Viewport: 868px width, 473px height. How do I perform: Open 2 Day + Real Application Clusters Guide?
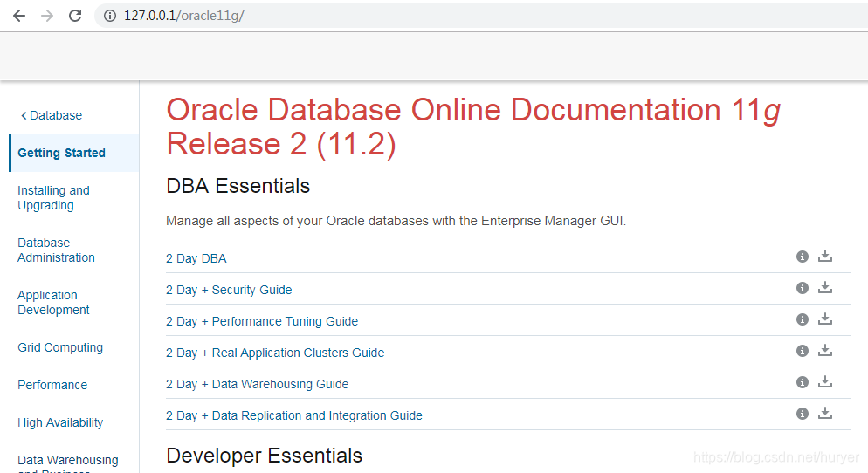point(275,353)
